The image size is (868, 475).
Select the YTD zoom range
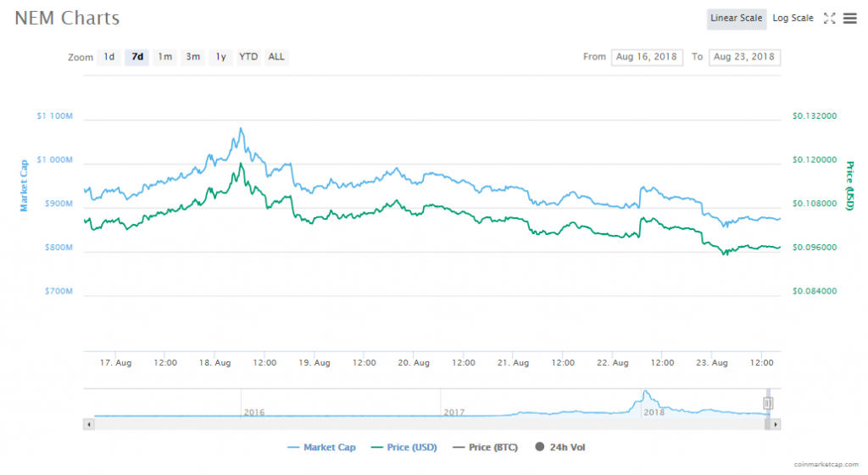coord(248,57)
